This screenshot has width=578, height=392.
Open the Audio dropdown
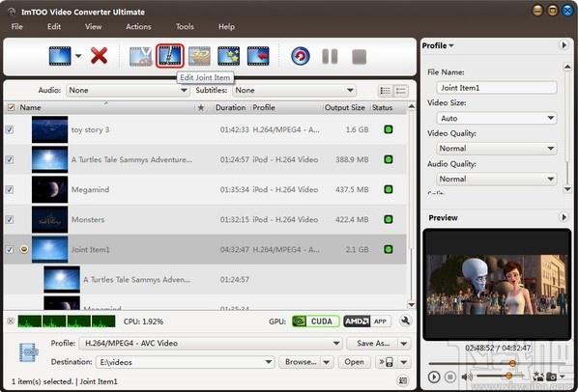pos(128,90)
